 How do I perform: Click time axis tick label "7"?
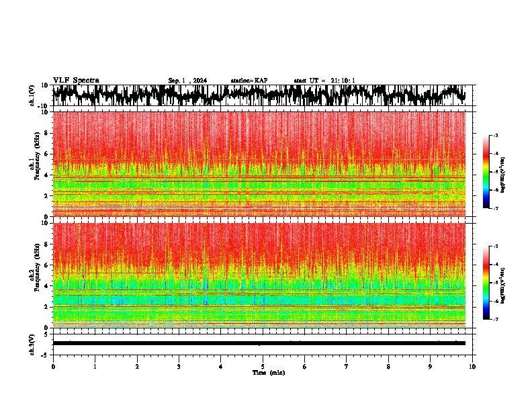click(x=347, y=367)
